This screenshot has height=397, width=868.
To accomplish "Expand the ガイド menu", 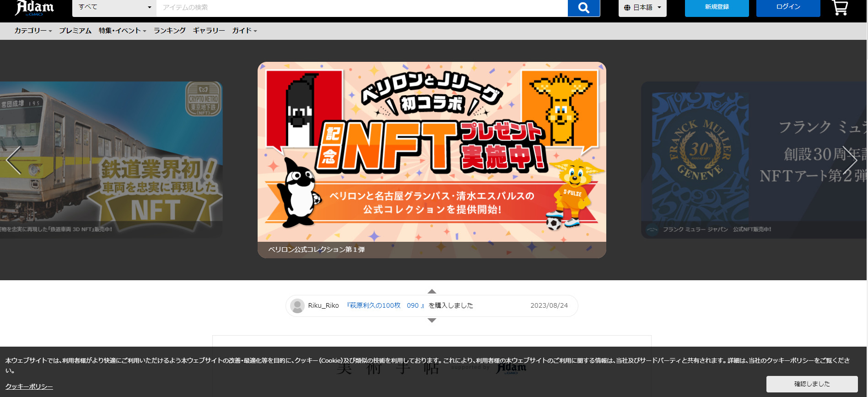I will click(244, 31).
